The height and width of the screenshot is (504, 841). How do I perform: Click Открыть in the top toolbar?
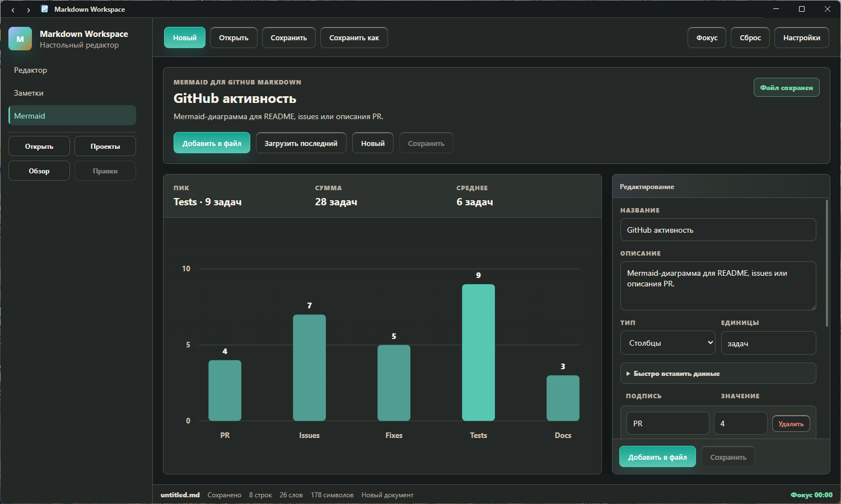(233, 37)
